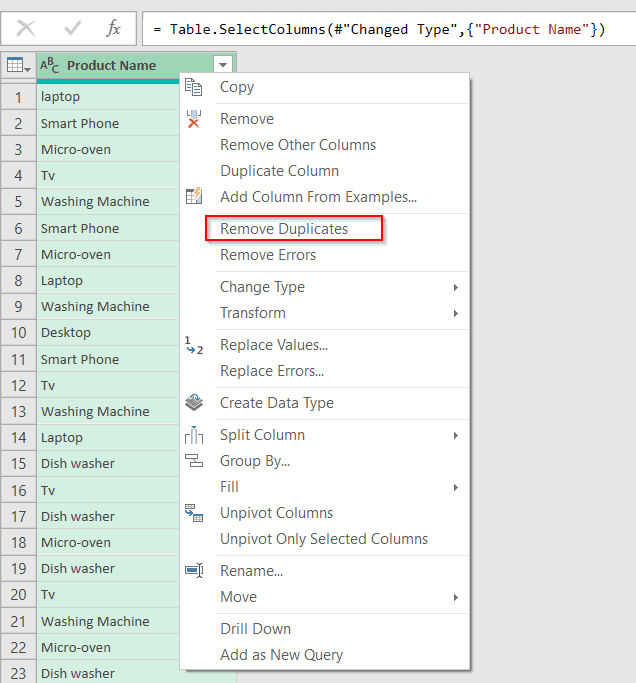Click the formula bar checkmark confirm icon
The height and width of the screenshot is (683, 636).
coord(72,29)
